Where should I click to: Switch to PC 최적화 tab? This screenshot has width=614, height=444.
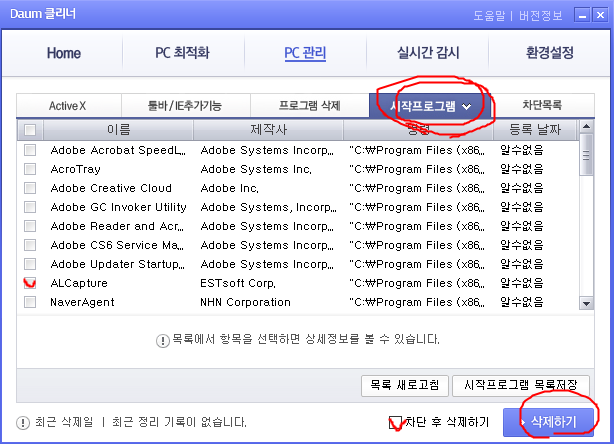[x=182, y=53]
